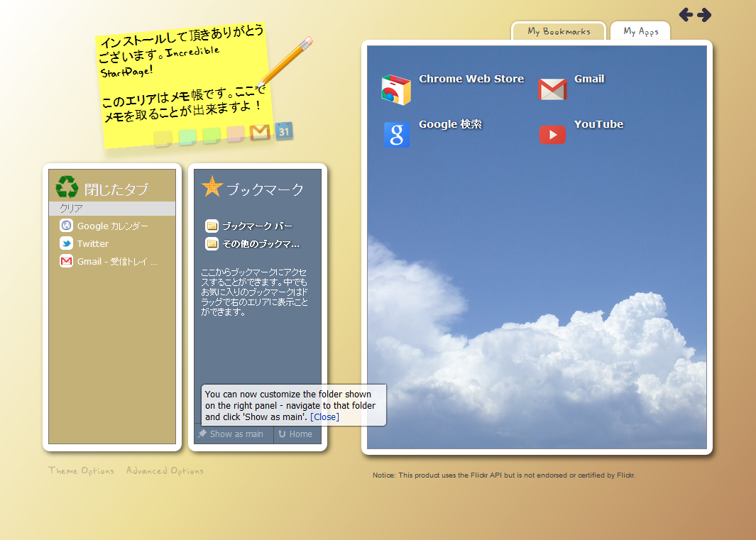The width and height of the screenshot is (756, 540).
Task: Open the Chrome Web Store app icon
Action: tap(396, 89)
